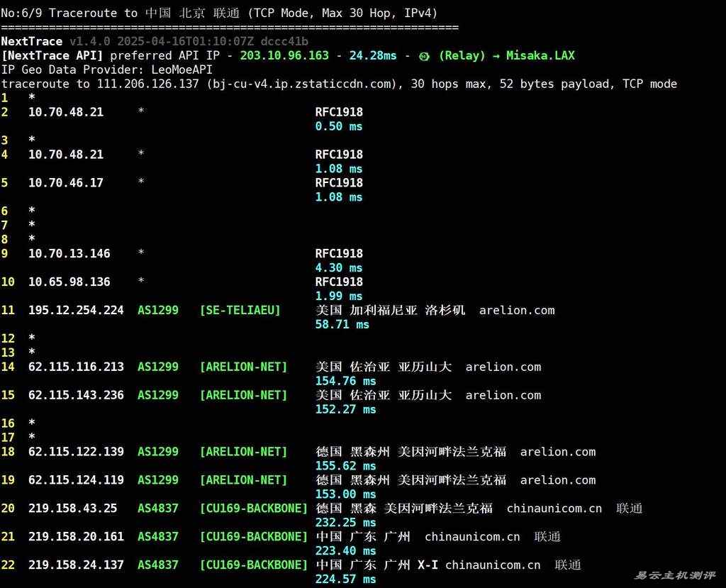The width and height of the screenshot is (726, 588).
Task: Click hop 2's IP 10.70.48.21
Action: [66, 112]
